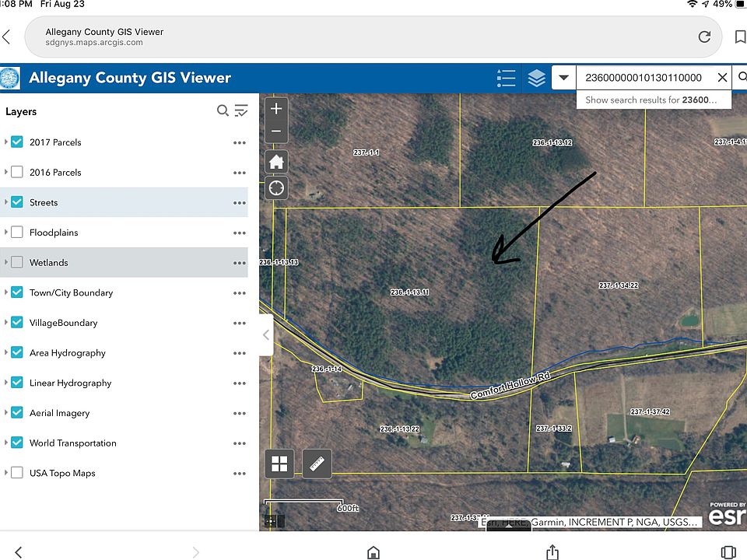Image resolution: width=747 pixels, height=560 pixels.
Task: Open the legend list icon in header
Action: [506, 78]
